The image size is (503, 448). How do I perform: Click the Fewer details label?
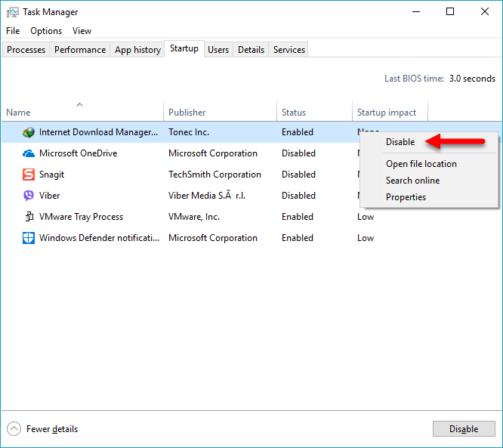click(x=52, y=429)
